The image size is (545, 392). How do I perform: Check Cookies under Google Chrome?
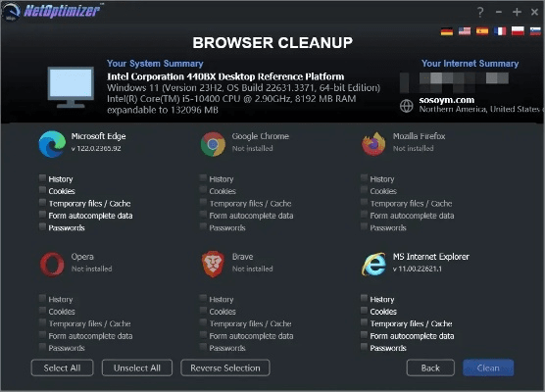203,190
